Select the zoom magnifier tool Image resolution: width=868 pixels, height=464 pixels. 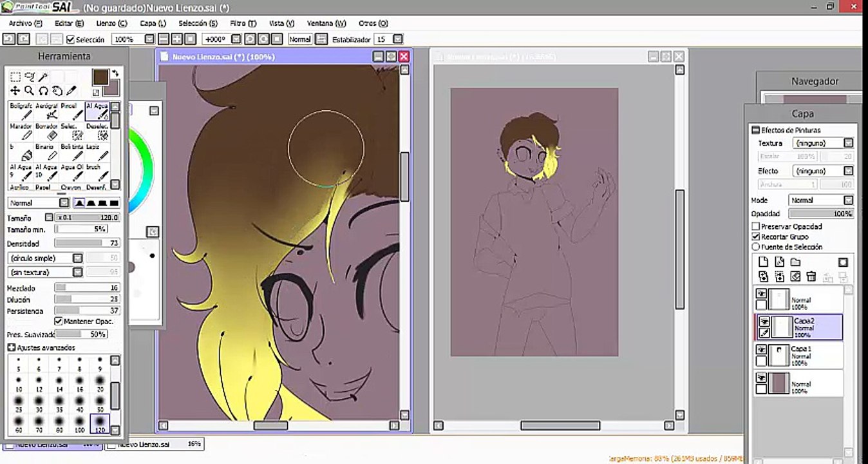pyautogui.click(x=29, y=91)
